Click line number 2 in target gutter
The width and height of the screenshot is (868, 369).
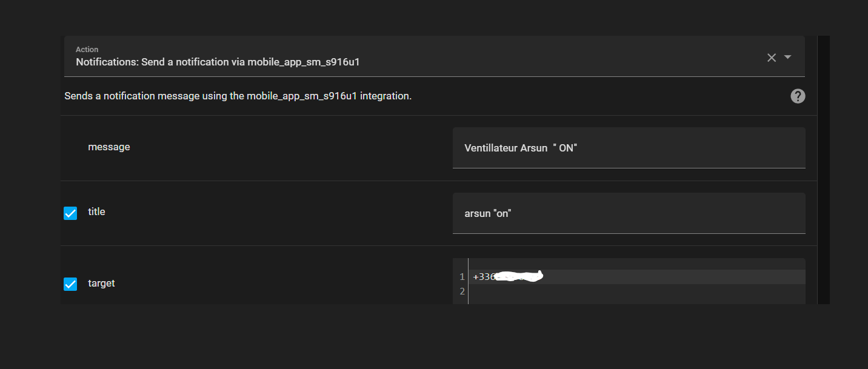(x=462, y=291)
